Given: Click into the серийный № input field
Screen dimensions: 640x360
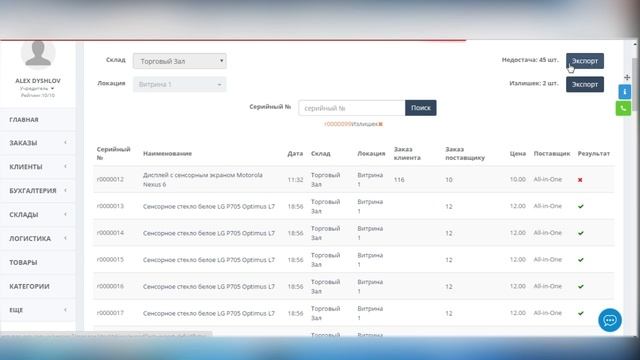Looking at the screenshot, I should click(352, 108).
